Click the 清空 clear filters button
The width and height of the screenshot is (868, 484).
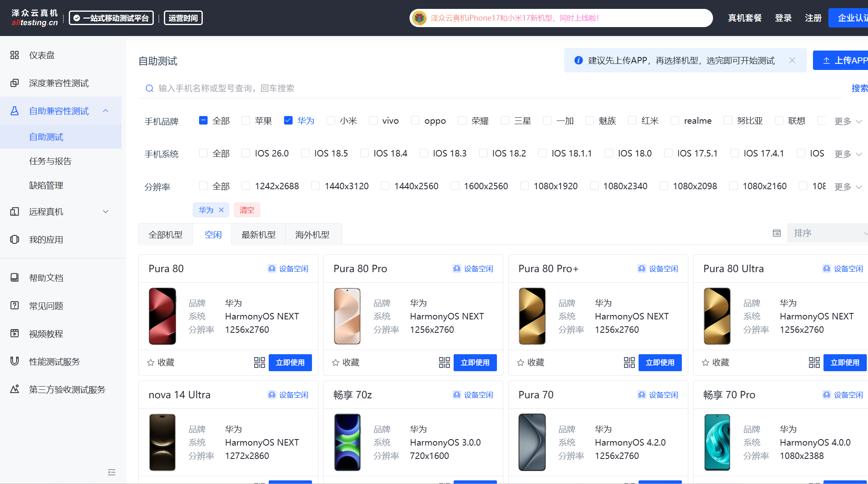(247, 210)
